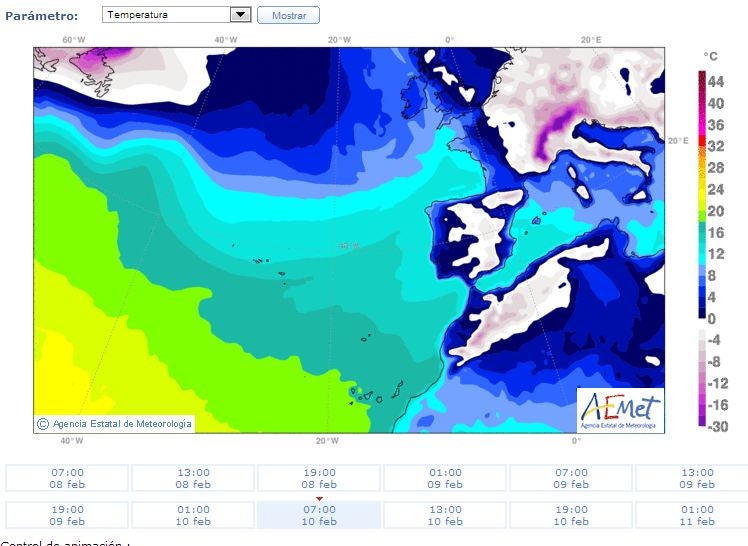
Task: Choose the 07:00 09 feb time step
Action: [571, 478]
